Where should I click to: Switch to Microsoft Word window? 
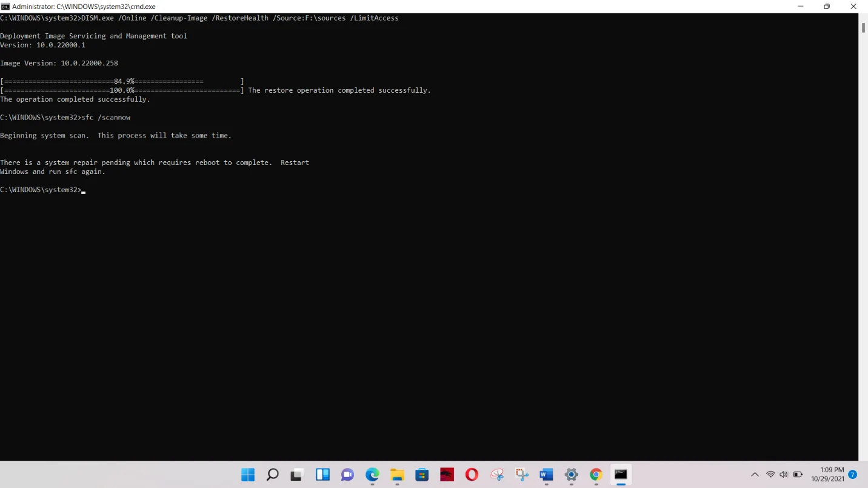pyautogui.click(x=546, y=475)
